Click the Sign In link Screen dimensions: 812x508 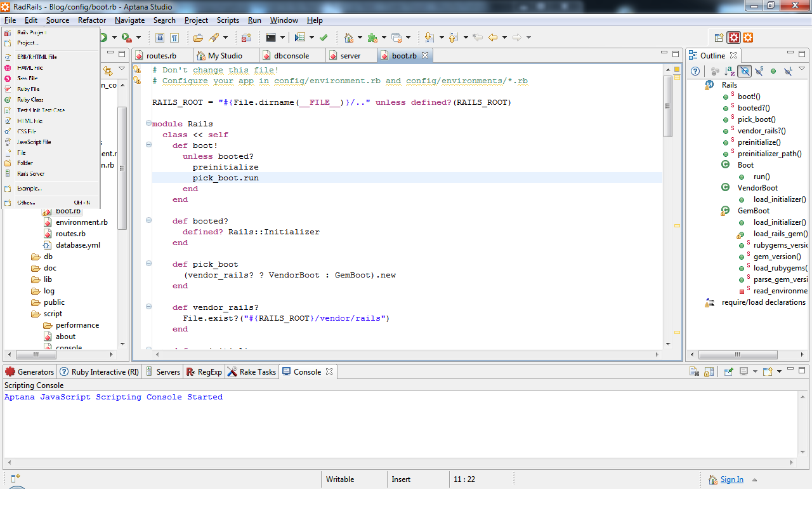point(731,479)
